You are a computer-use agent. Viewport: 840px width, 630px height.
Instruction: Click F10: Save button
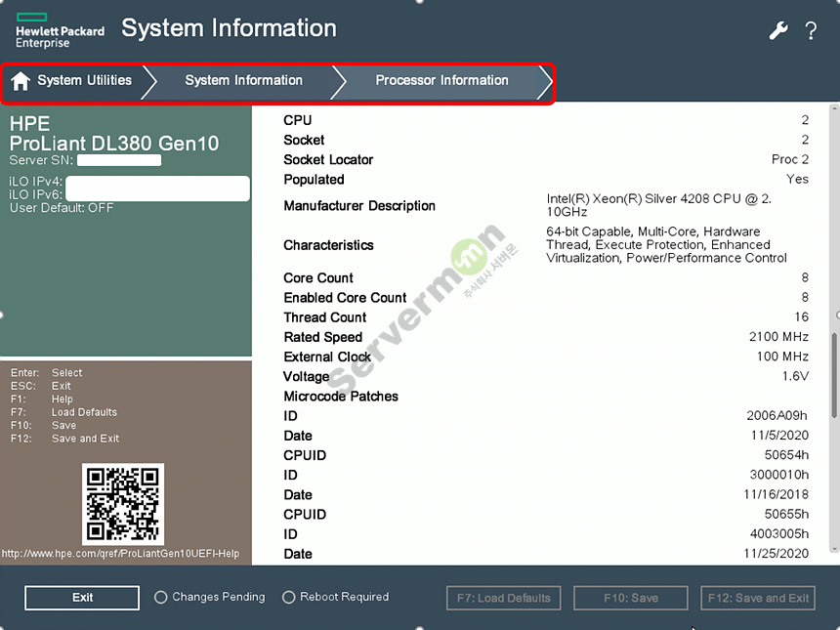pyautogui.click(x=631, y=598)
